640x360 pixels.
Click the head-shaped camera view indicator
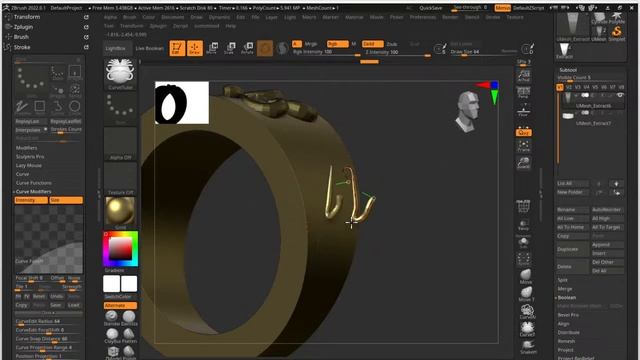[x=468, y=111]
